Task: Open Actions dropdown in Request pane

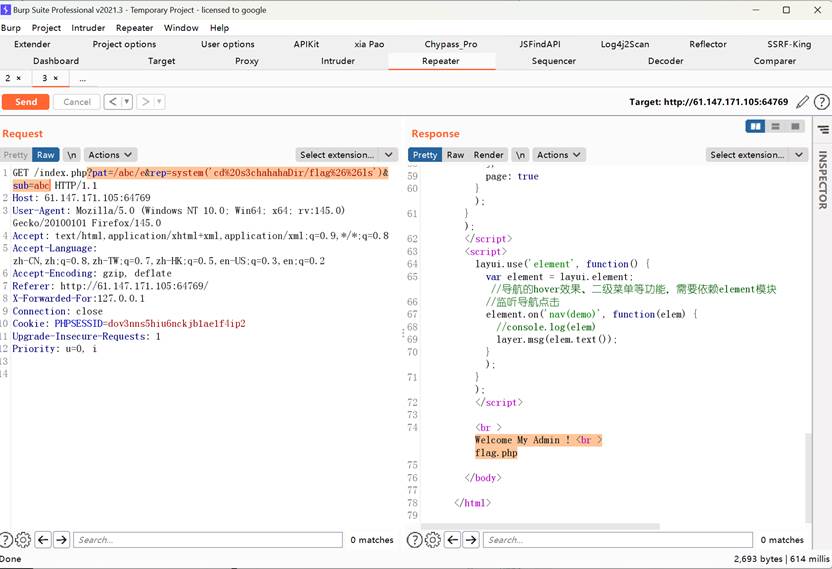Action: [110, 155]
